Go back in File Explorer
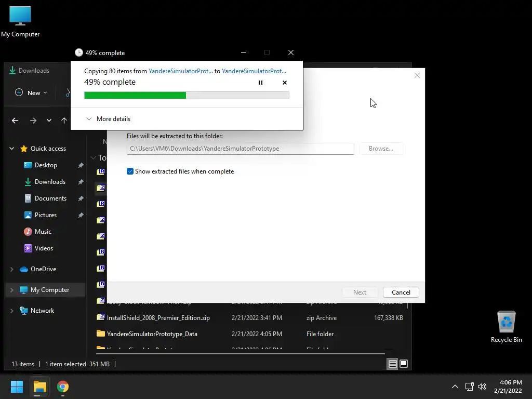Image resolution: width=532 pixels, height=399 pixels. pyautogui.click(x=15, y=121)
